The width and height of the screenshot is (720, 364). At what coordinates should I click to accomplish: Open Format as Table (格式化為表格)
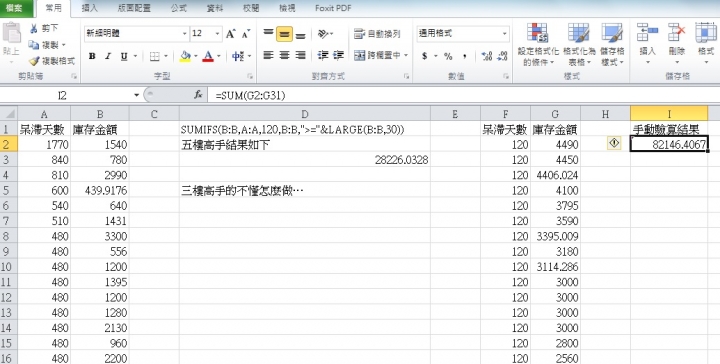579,44
